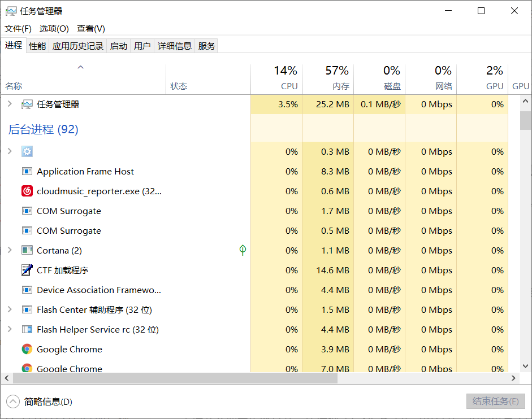Click the vertical scrollbar down arrow
This screenshot has width=532, height=419.
pyautogui.click(x=525, y=366)
